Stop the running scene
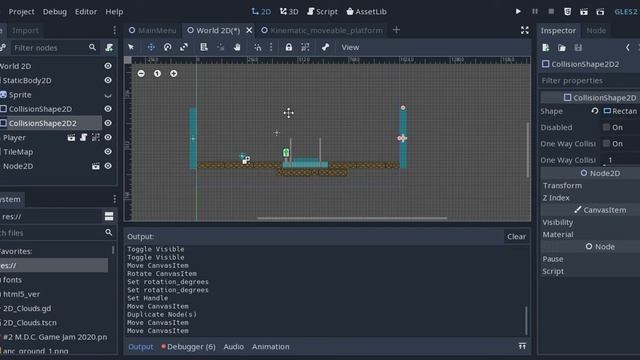Screen dimensions: 640x360 point(551,11)
